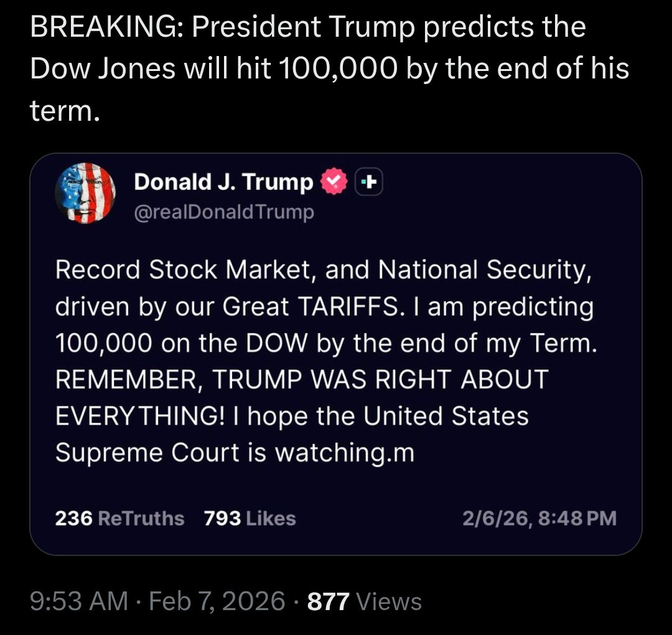This screenshot has height=635, width=672.
Task: Open the 2/6/26, 8:48 PM timestamp
Action: 539,518
